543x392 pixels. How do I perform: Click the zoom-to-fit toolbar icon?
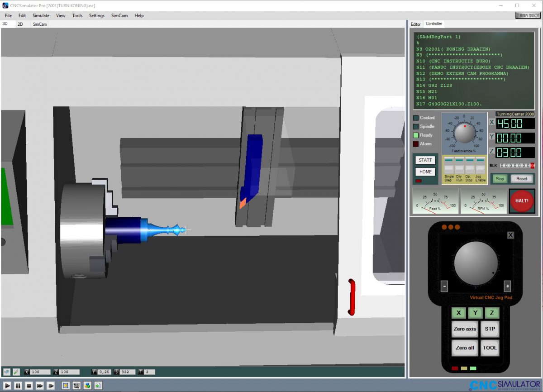(65, 385)
